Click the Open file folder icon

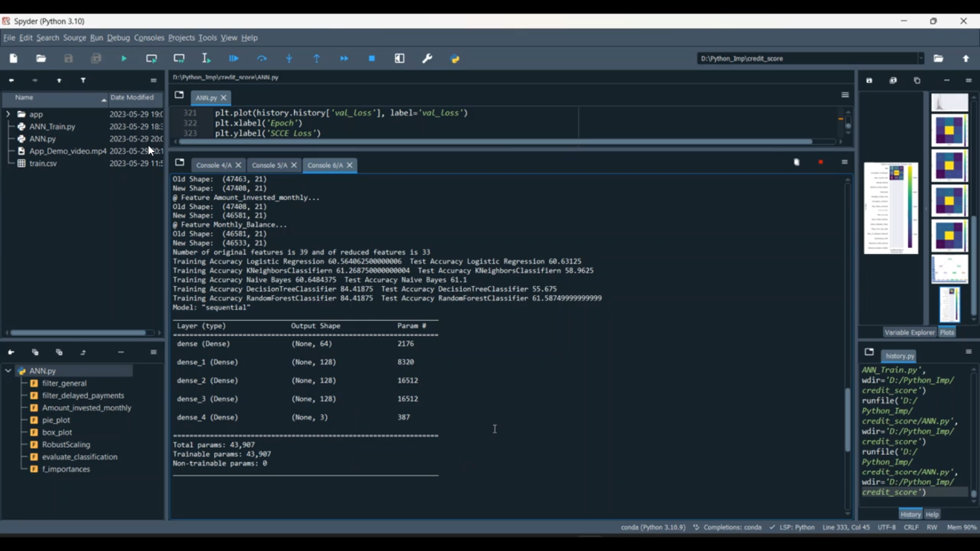41,59
